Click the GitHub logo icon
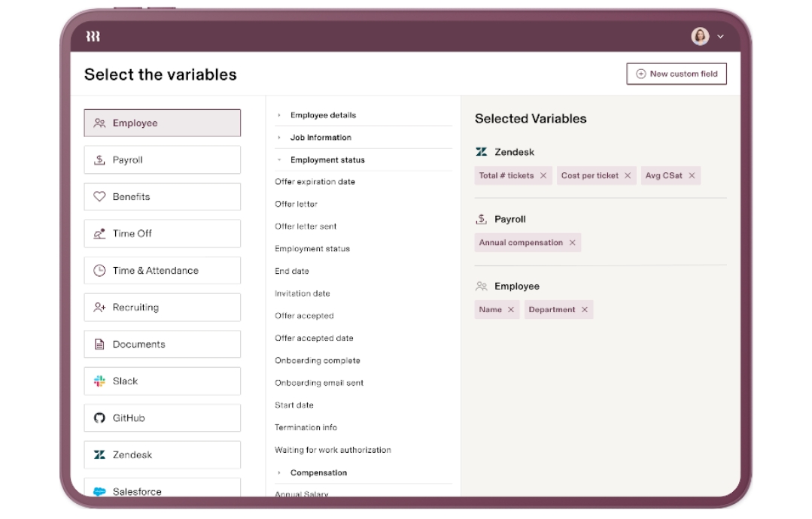 (x=99, y=418)
